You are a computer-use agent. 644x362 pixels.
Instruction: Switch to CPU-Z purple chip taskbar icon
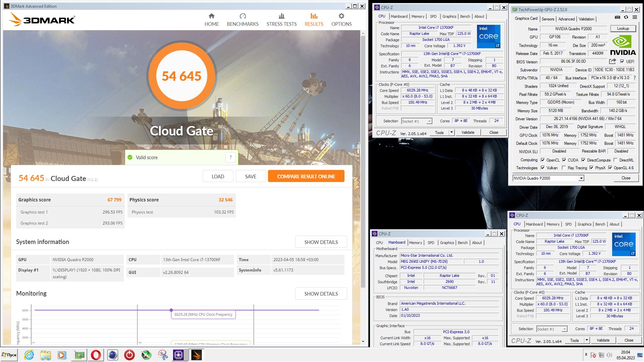click(x=179, y=355)
